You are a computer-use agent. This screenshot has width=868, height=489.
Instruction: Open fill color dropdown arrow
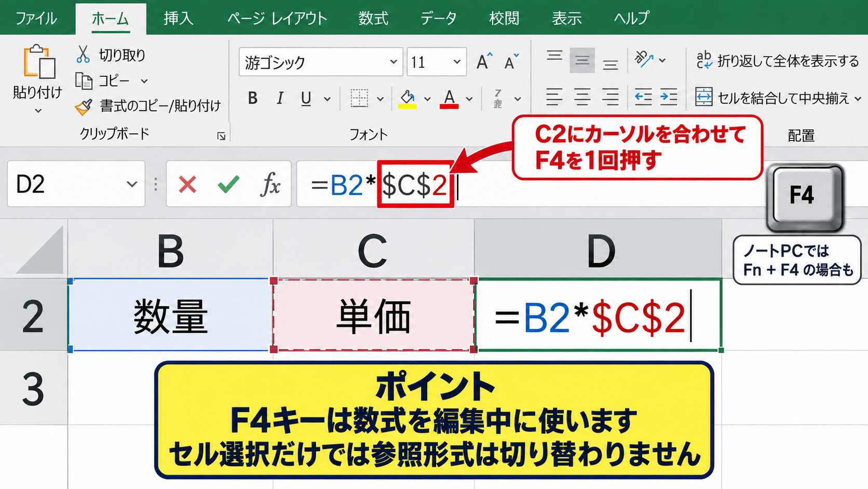[427, 99]
